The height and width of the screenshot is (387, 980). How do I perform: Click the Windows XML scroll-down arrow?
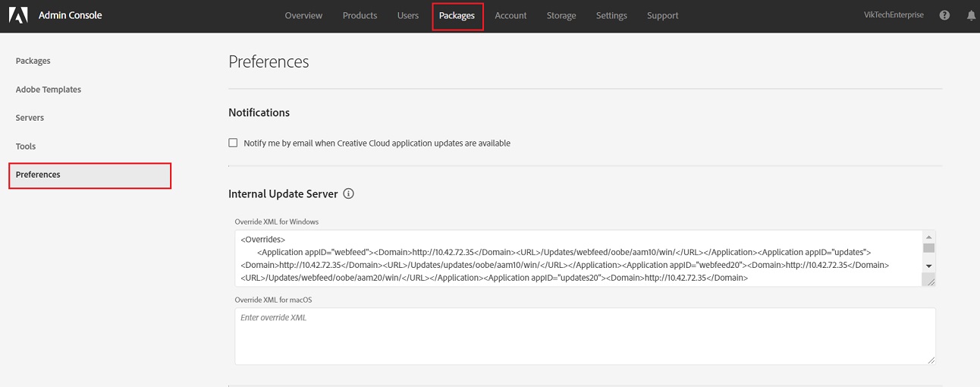pyautogui.click(x=928, y=266)
